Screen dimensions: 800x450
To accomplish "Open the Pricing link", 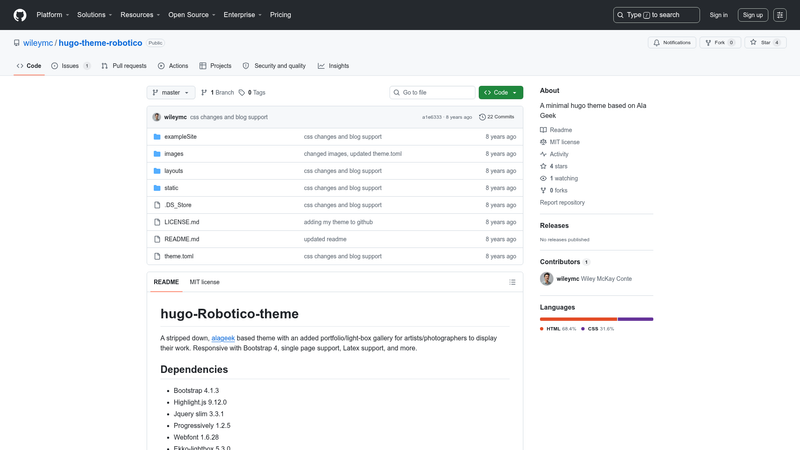I will (281, 15).
